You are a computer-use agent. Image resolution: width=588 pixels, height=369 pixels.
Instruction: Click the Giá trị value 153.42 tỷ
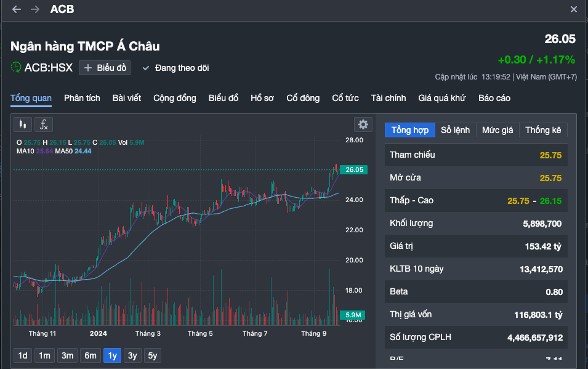point(543,246)
